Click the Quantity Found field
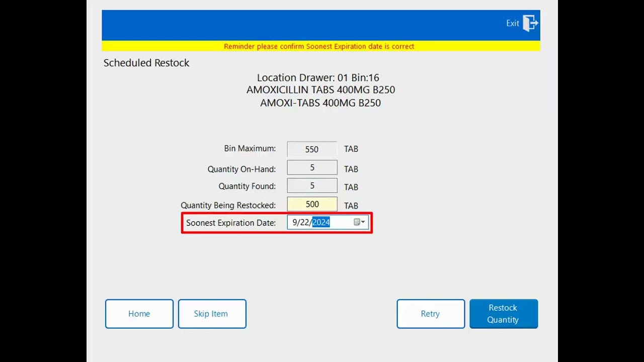The width and height of the screenshot is (644, 362). pos(312,186)
